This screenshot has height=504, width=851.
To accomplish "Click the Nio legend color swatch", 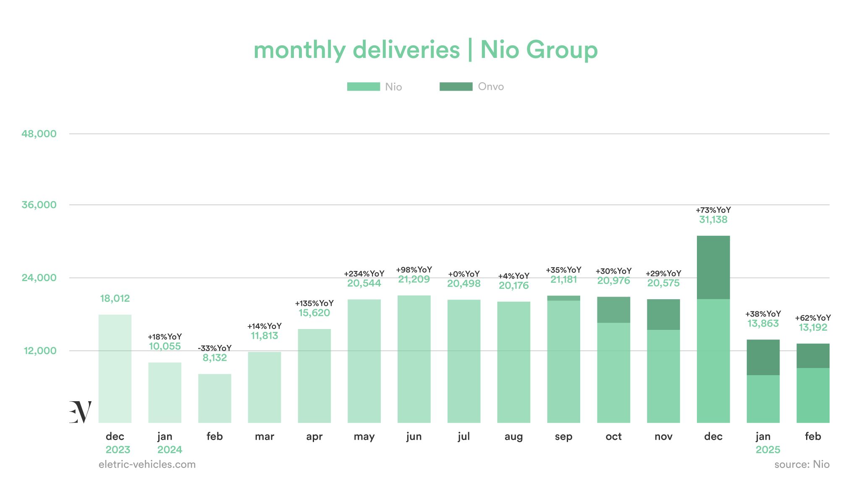I will (x=364, y=86).
